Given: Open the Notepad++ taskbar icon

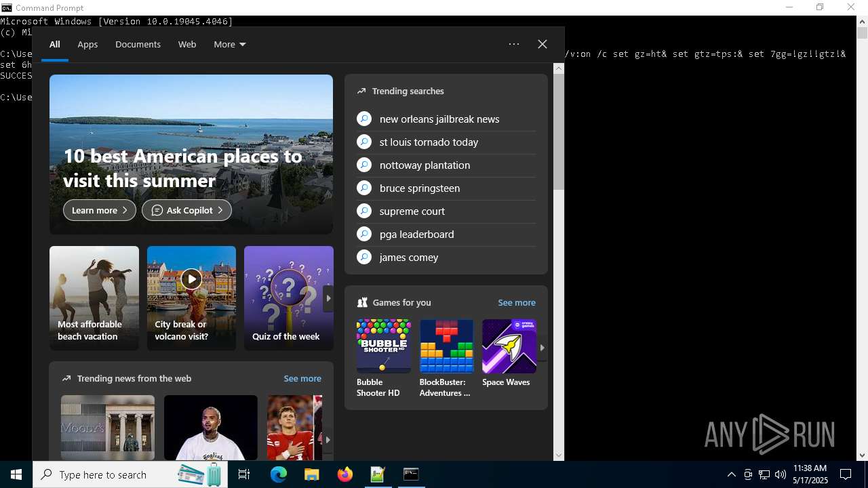Looking at the screenshot, I should point(378,474).
